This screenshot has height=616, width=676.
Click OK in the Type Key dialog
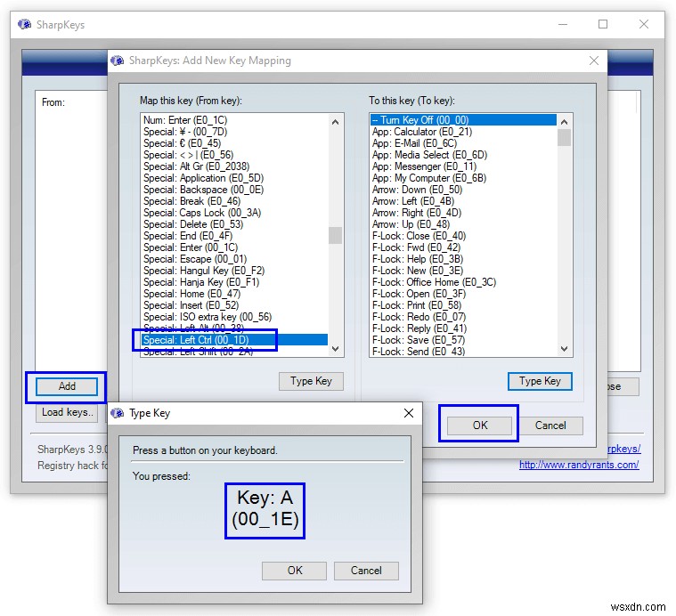(295, 571)
